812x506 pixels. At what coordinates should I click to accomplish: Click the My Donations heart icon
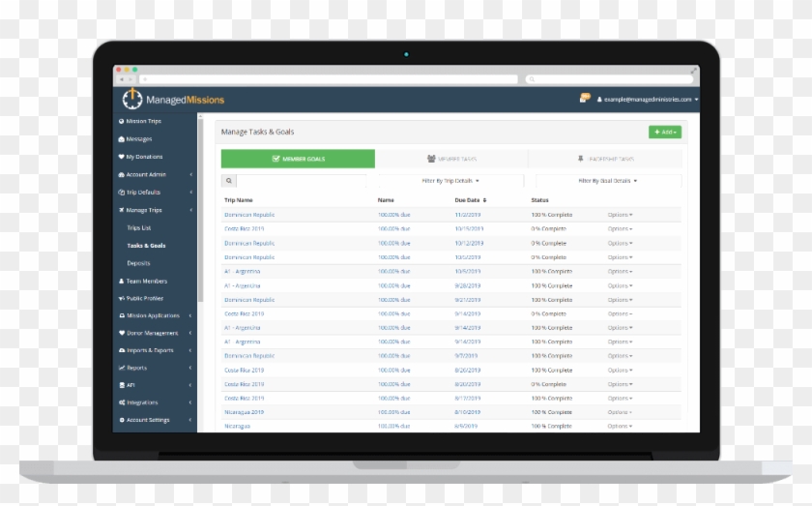pos(121,157)
